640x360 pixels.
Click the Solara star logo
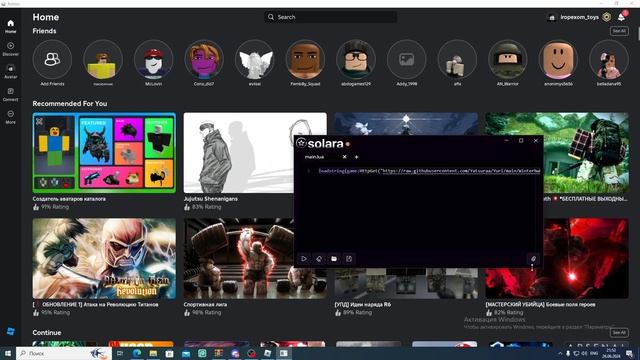(301, 143)
